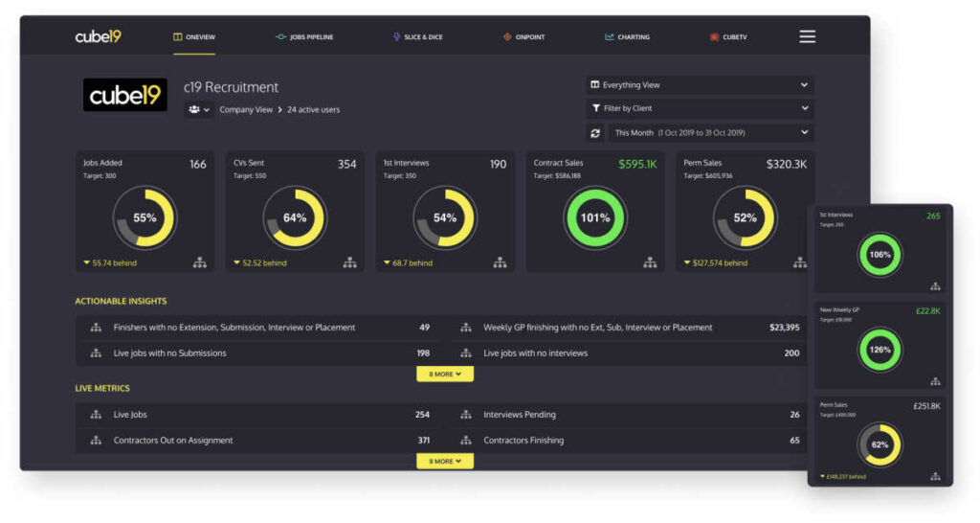This screenshot has width=980, height=523.
Task: Open hierarchy icon on Perm Sales card
Action: coord(799,262)
